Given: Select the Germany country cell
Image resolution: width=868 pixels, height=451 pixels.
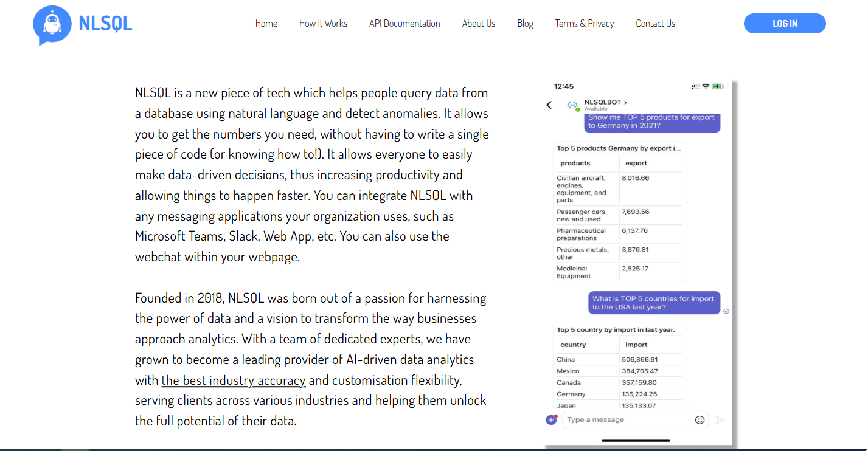Looking at the screenshot, I should coord(571,394).
